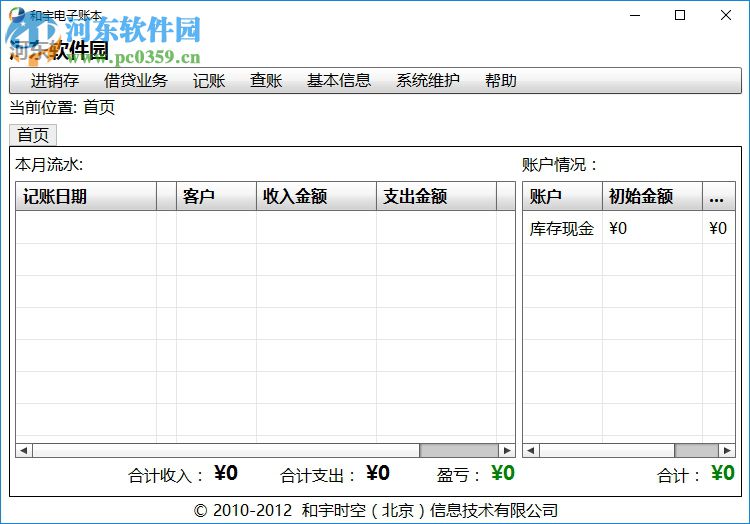
Task: Sort by 收入金额 column header
Action: tap(316, 196)
